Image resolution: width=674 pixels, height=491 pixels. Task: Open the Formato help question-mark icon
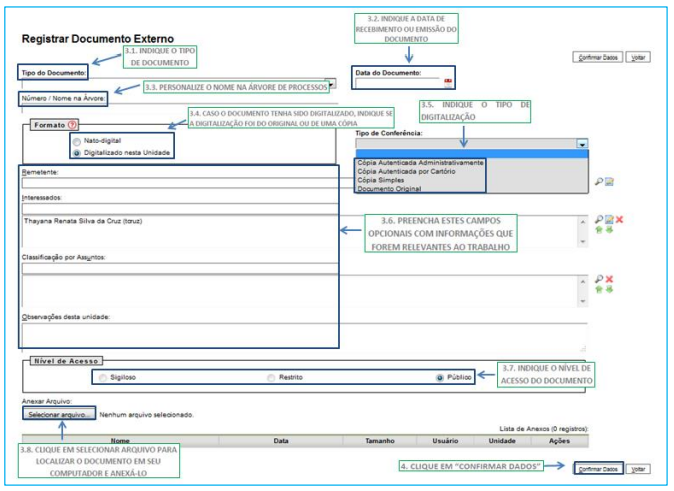pyautogui.click(x=71, y=125)
